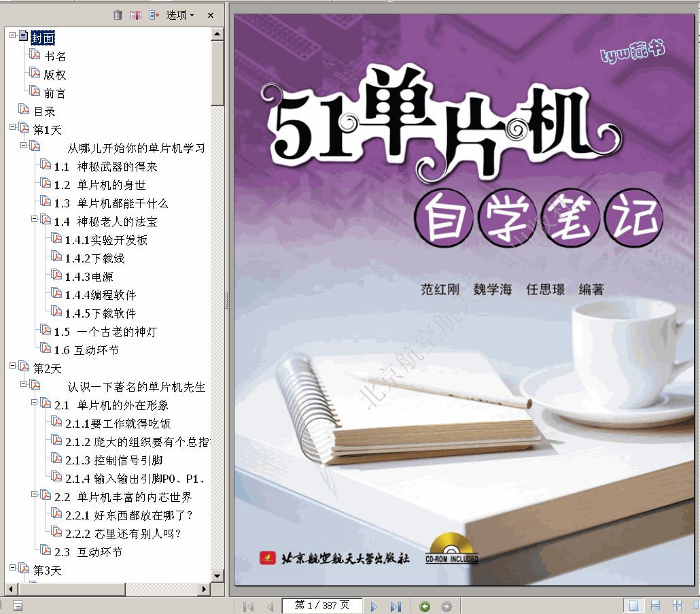
Task: Expand the 第3天 bookmark node
Action: click(x=13, y=567)
